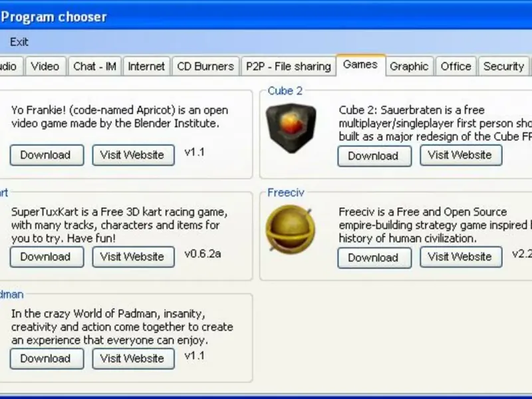Open the P2P - File sharing tab
Screen dimensions: 532x399
pyautogui.click(x=289, y=66)
